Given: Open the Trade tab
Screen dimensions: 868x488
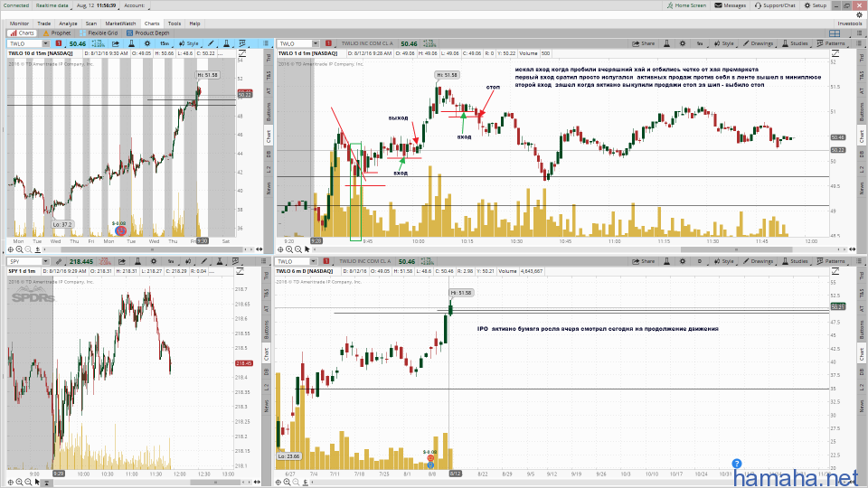Looking at the screenshot, I should [x=43, y=23].
